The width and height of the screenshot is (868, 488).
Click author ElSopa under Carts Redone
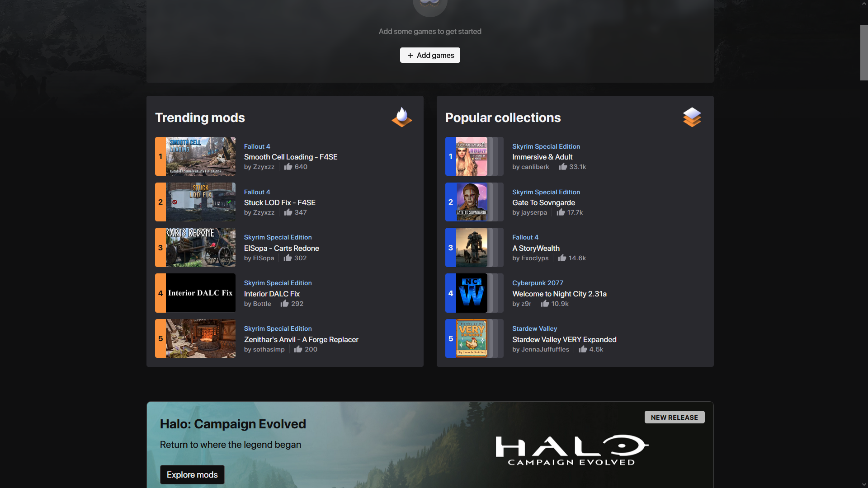click(264, 258)
